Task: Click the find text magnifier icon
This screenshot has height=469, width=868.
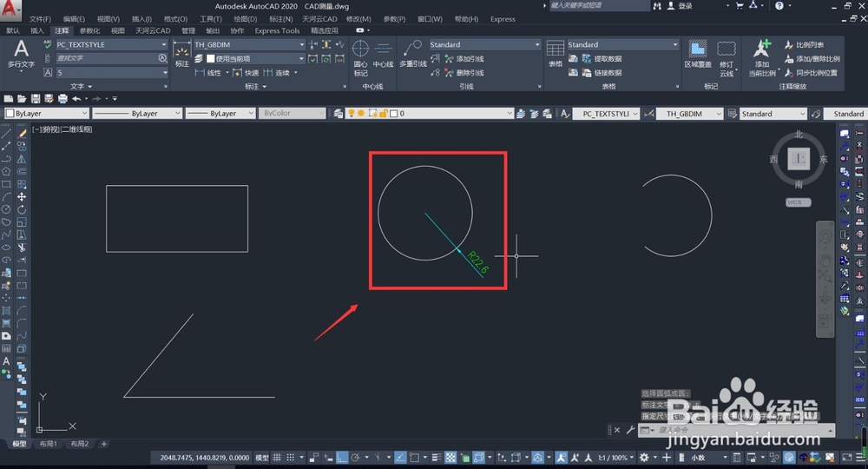Action: (162, 58)
